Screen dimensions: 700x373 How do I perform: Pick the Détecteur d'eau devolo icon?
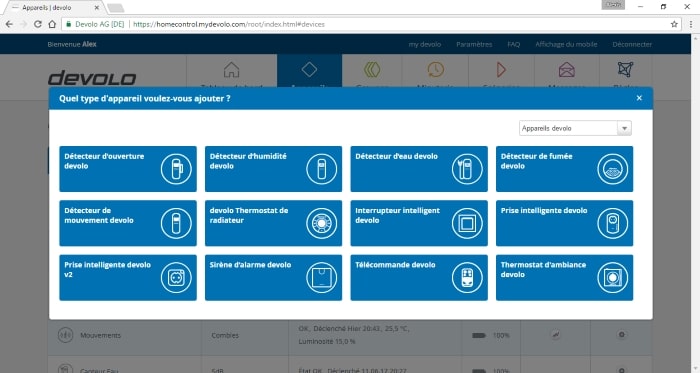[x=467, y=169]
